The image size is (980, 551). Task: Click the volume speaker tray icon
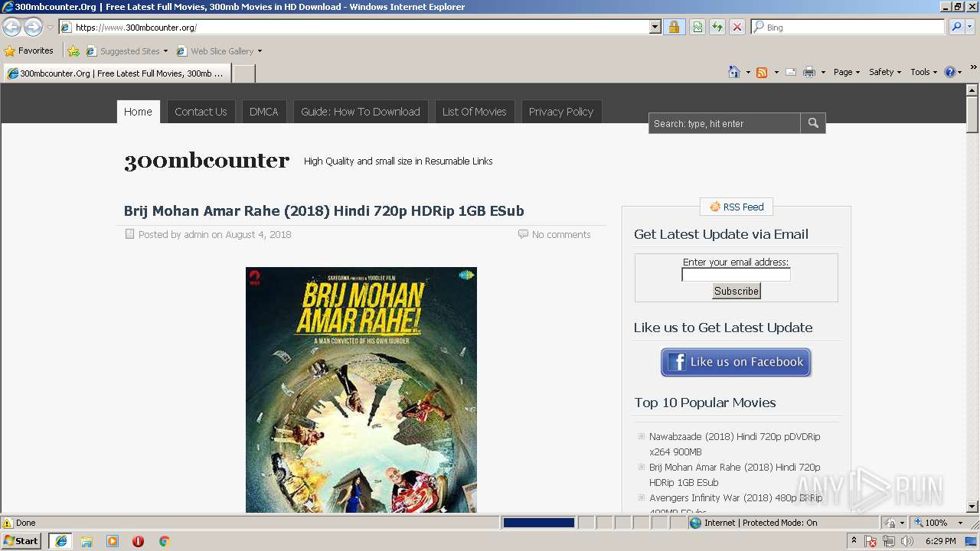tap(907, 541)
